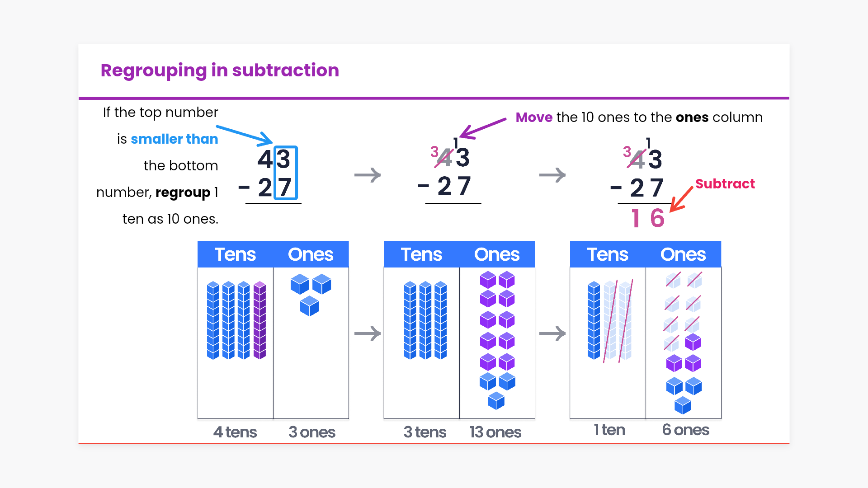The image size is (868, 488).
Task: Click the '4 tens' caption
Action: [x=235, y=432]
